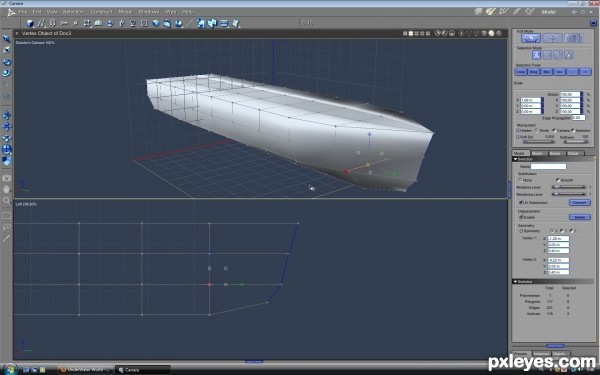Open the Model menu
Viewport: 600px width, 375px height.
pyautogui.click(x=125, y=12)
